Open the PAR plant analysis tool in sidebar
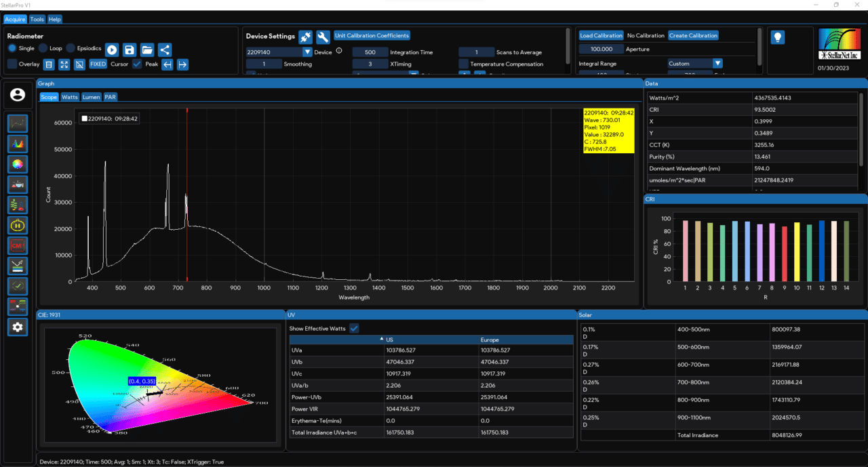Image resolution: width=868 pixels, height=467 pixels. 17,204
